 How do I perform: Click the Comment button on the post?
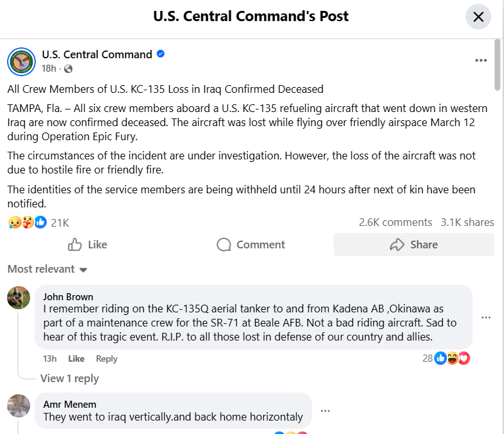tap(251, 245)
